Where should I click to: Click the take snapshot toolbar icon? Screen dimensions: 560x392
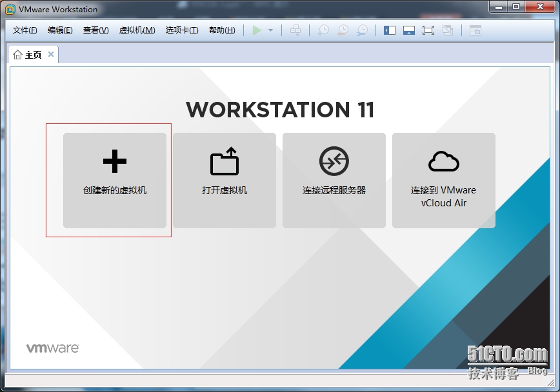323,30
